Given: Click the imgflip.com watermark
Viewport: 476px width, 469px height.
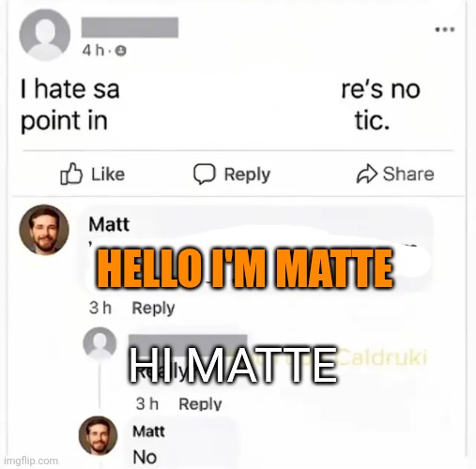Looking at the screenshot, I should click(31, 461).
